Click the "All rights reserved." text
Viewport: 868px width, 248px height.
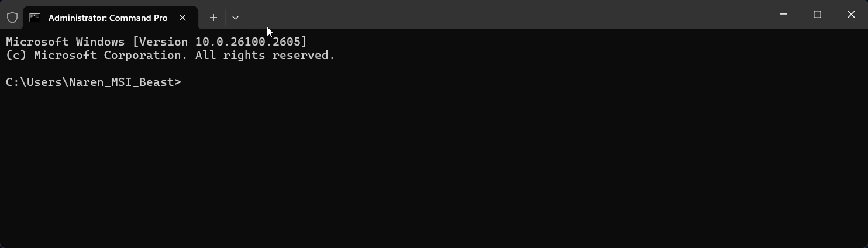(x=265, y=56)
